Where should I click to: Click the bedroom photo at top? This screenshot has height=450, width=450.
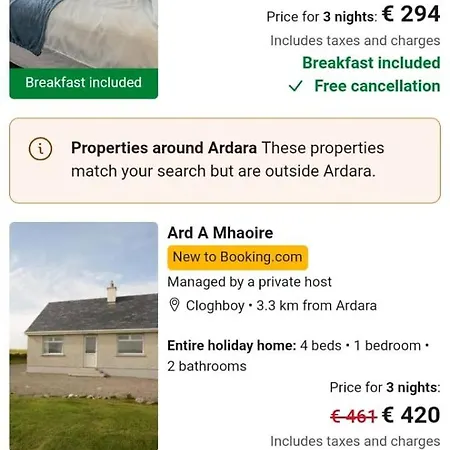tap(84, 34)
